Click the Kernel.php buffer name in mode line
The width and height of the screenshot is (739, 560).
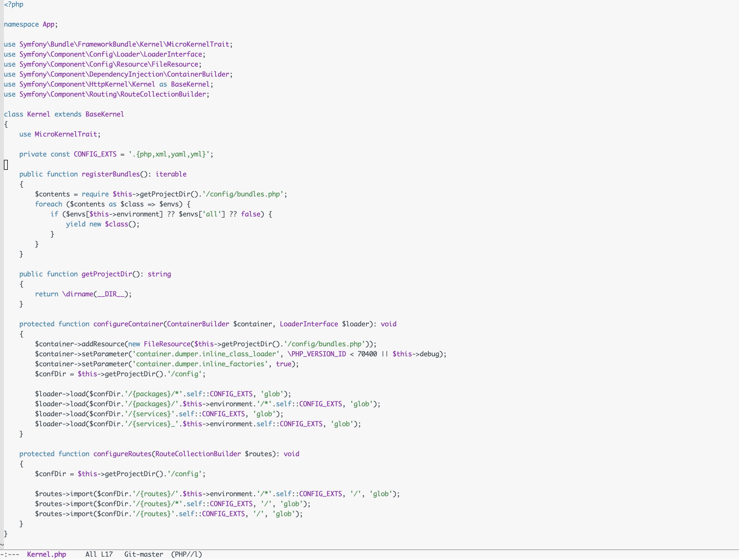pos(46,554)
